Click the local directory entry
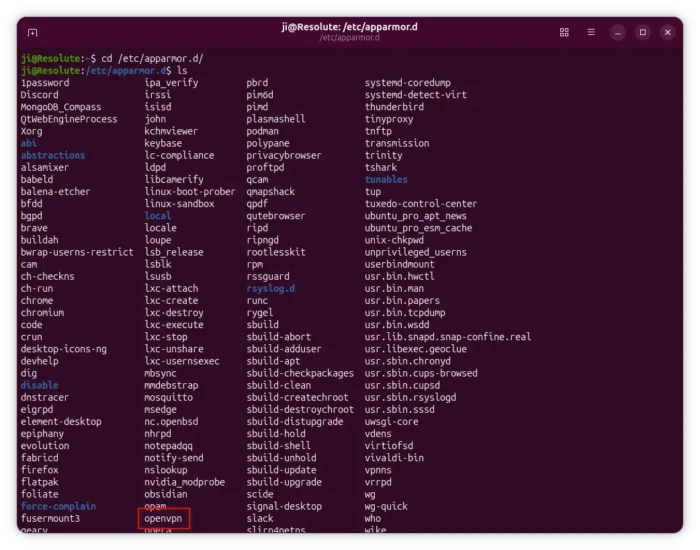This screenshot has width=700, height=550. [x=158, y=215]
